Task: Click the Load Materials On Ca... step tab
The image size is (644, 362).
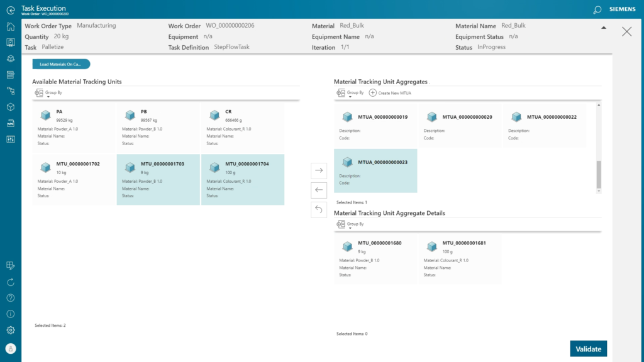Action: [x=61, y=64]
